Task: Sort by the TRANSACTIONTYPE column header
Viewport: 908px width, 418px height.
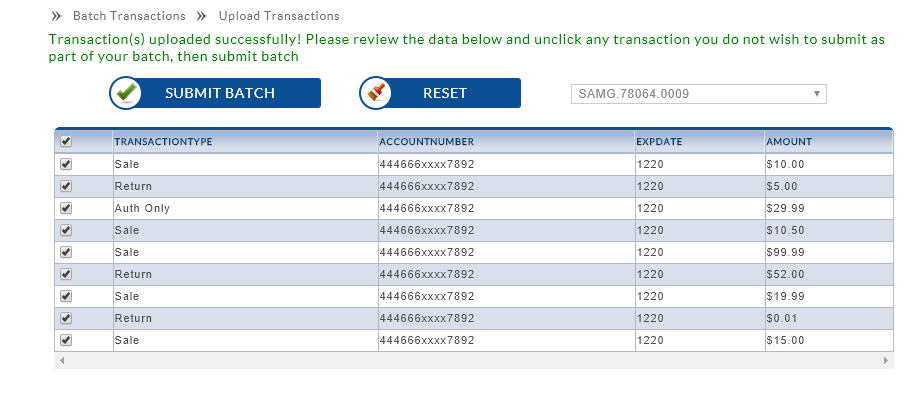Action: tap(163, 142)
